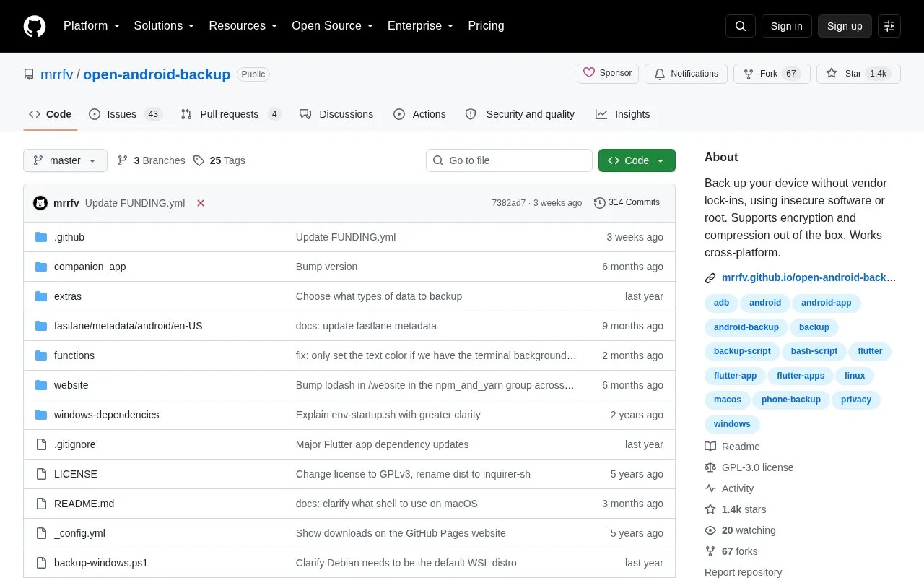Screen dimensions: 924x578
Task: Open the Actions tab
Action: 419,114
